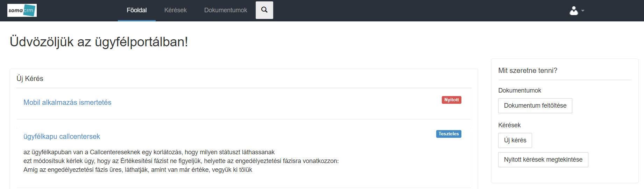Click the soma crm logo
Viewport: 644px width, 189px height.
click(22, 11)
